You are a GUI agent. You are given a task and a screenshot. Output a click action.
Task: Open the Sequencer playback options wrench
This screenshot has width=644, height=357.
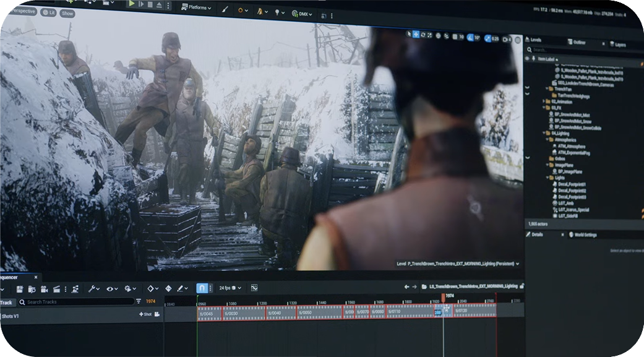click(91, 288)
